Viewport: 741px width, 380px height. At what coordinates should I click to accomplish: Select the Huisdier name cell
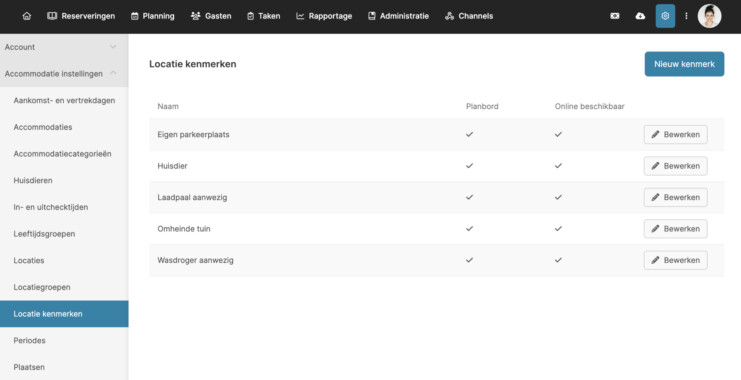(x=172, y=166)
